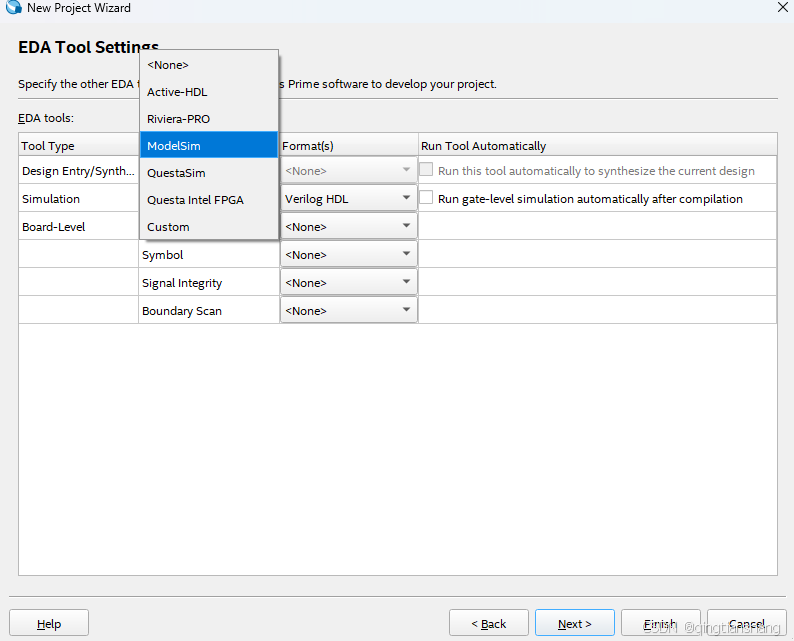Viewport: 794px width, 641px height.
Task: Click the Run Tool Automatically column header
Action: 598,146
